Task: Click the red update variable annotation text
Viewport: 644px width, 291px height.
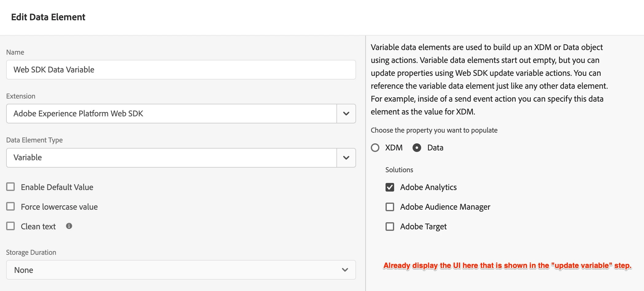Action: [x=507, y=266]
